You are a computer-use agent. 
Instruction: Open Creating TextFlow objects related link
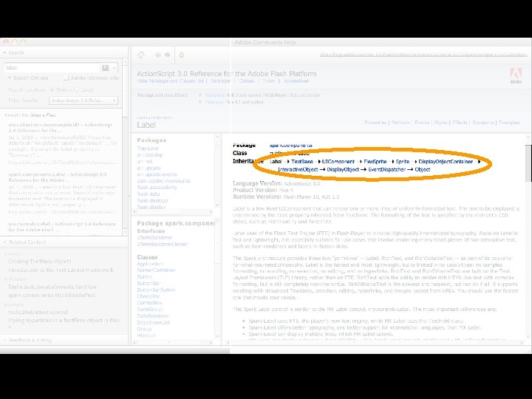(40, 262)
